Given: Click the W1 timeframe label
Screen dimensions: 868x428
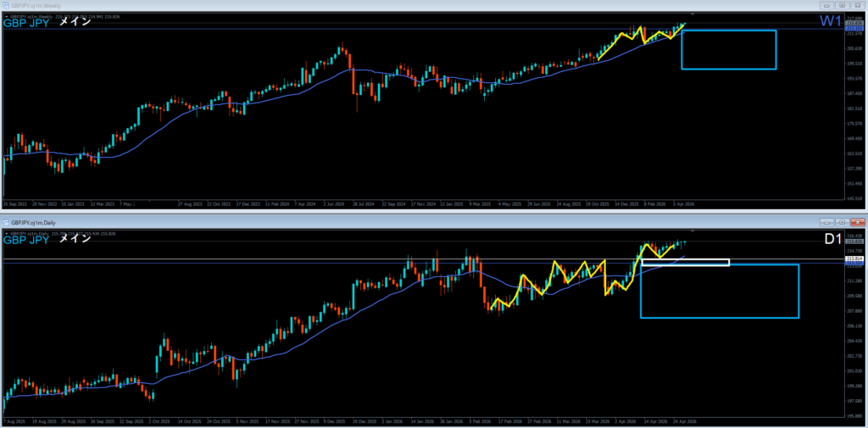Looking at the screenshot, I should (x=831, y=21).
